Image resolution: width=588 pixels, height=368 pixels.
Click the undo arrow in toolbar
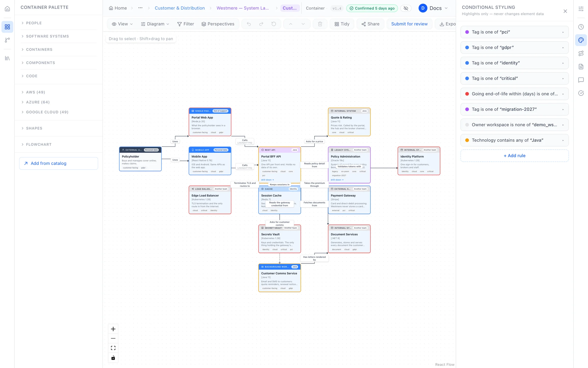pyautogui.click(x=249, y=24)
